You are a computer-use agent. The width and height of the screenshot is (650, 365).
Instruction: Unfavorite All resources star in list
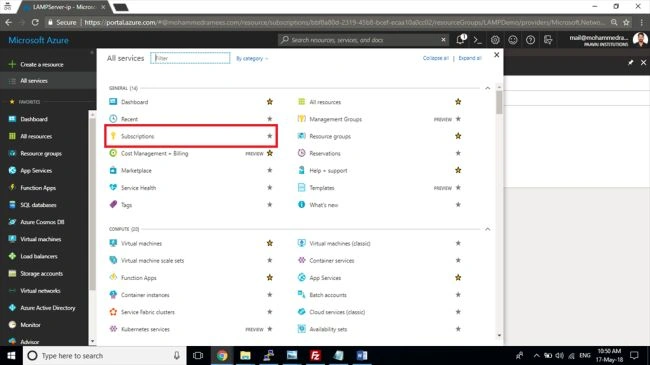click(458, 102)
